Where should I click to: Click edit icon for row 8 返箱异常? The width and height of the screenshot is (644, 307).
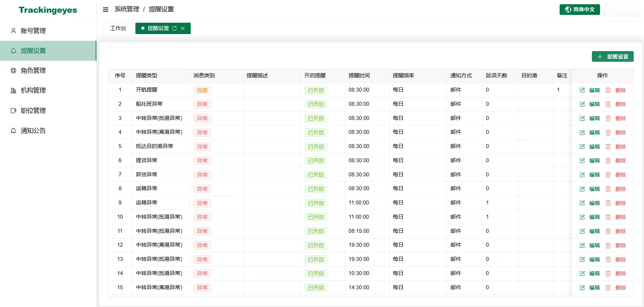click(582, 189)
